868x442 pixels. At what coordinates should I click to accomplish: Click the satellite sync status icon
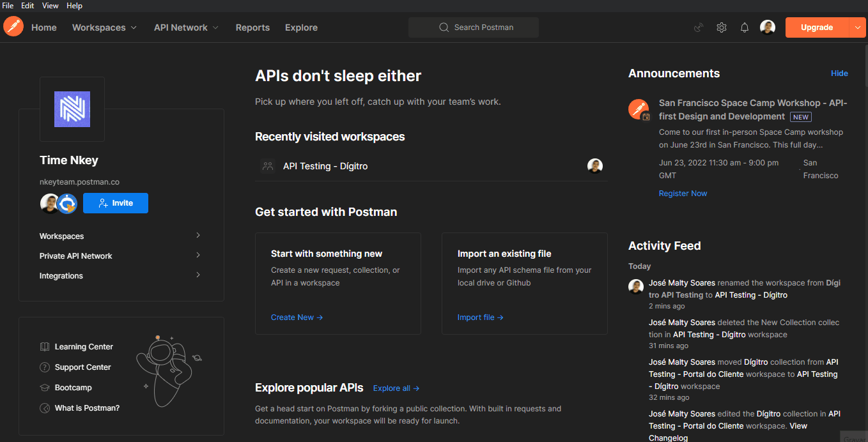699,27
